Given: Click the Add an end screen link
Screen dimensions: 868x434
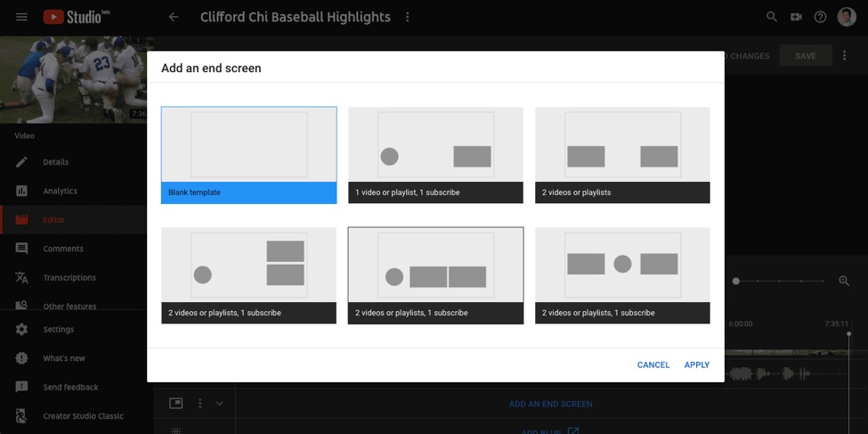Looking at the screenshot, I should pyautogui.click(x=550, y=404).
